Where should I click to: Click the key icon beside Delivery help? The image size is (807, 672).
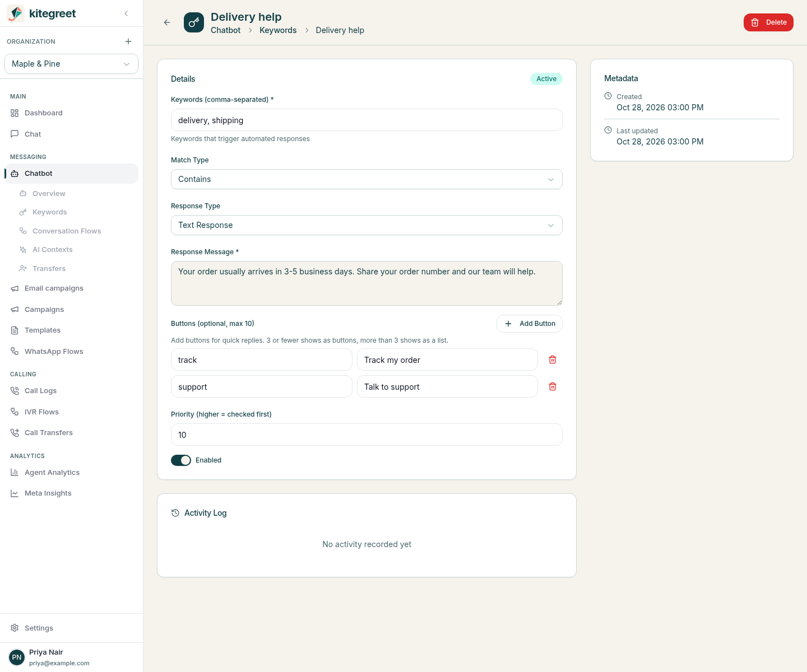(194, 22)
